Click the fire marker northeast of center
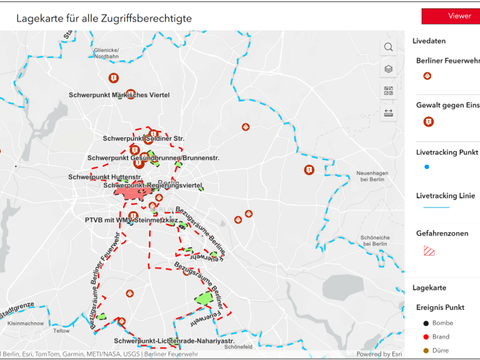This screenshot has height=360, width=480. (x=246, y=127)
